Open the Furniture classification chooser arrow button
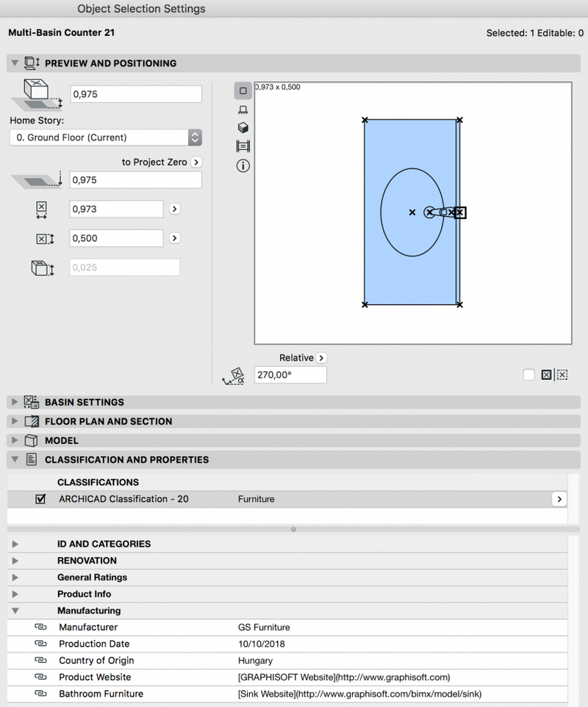This screenshot has height=707, width=588. coord(559,498)
